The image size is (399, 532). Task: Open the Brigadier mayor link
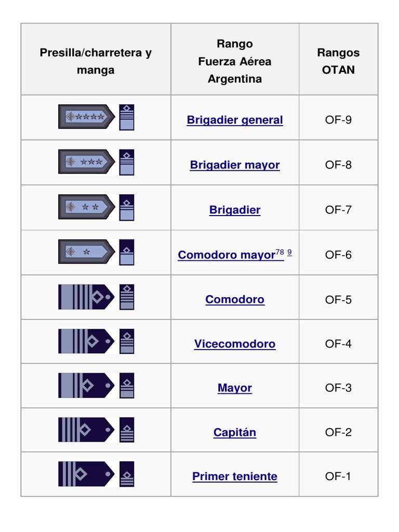click(x=235, y=165)
